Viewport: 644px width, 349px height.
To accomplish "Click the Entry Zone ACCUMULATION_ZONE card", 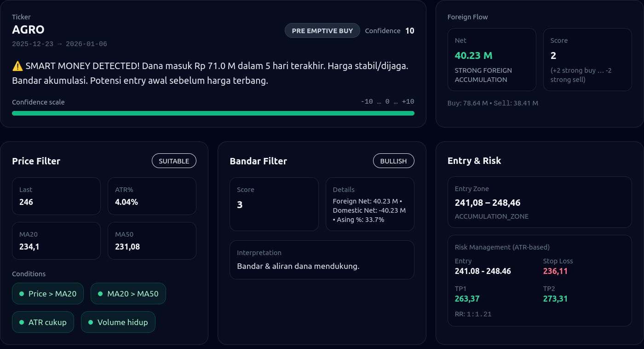I will 540,202.
